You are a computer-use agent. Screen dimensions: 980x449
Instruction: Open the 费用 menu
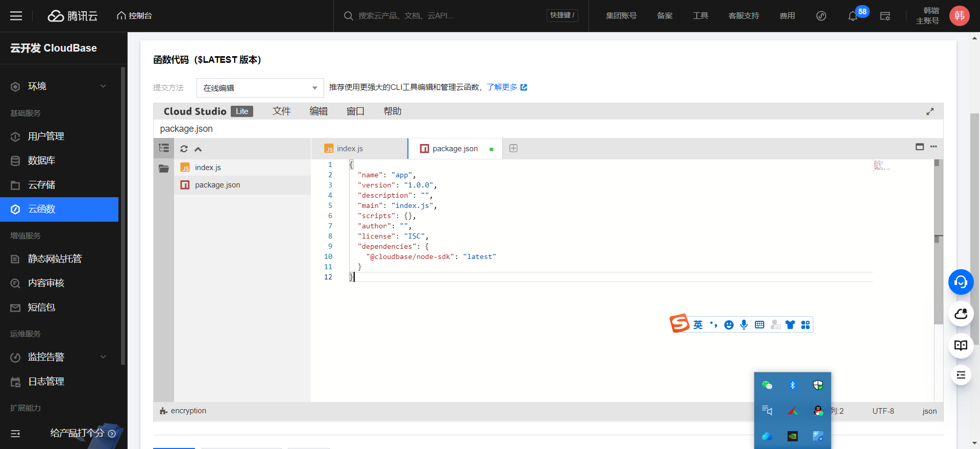tap(787, 16)
